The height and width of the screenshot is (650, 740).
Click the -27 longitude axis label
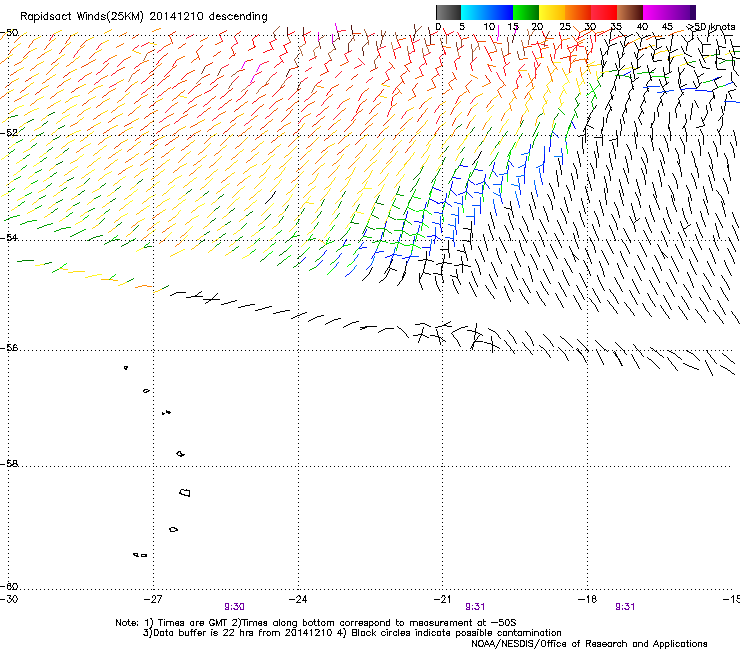152,599
